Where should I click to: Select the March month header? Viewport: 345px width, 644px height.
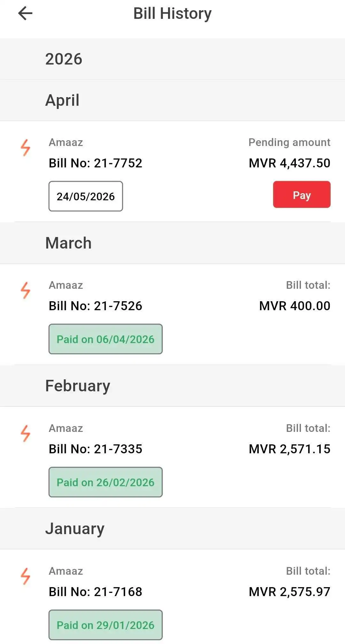(x=68, y=243)
